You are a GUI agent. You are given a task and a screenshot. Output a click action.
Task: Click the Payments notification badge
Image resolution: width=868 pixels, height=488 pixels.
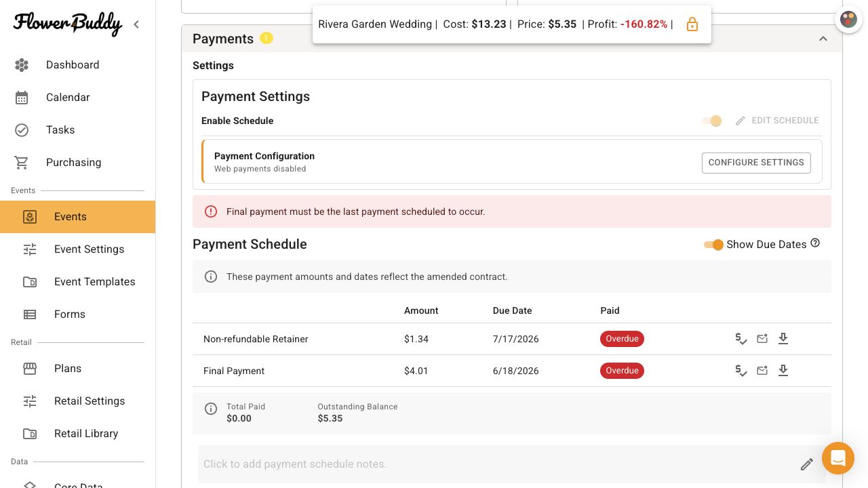coord(267,38)
